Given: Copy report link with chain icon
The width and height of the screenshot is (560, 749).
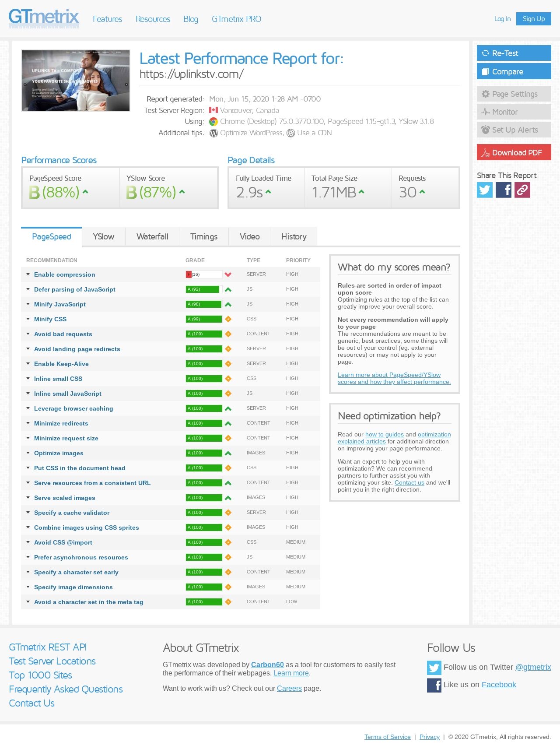Looking at the screenshot, I should click(x=522, y=190).
